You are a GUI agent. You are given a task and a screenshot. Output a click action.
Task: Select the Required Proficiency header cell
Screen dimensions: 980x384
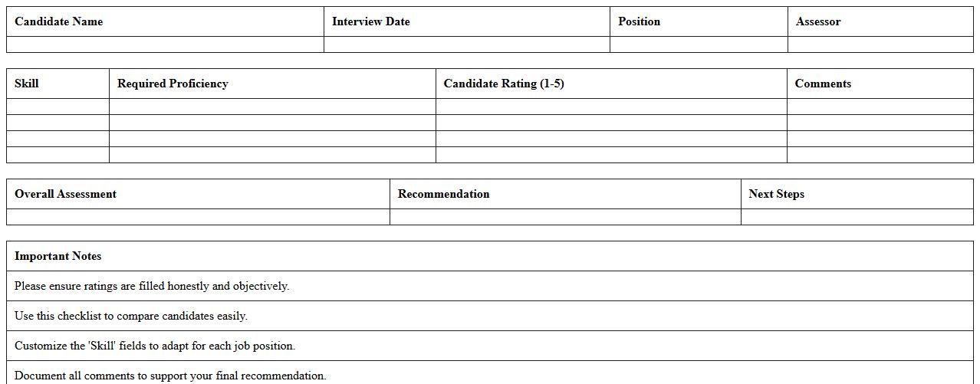[x=173, y=84]
